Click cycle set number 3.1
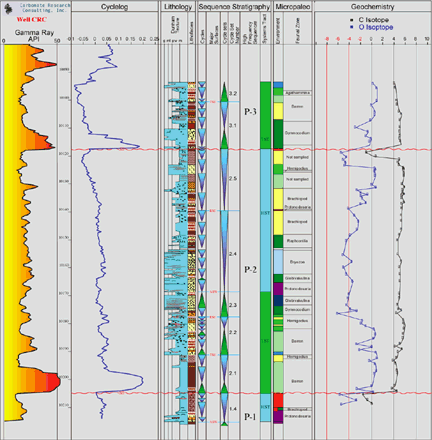Viewport: 432px width, 440px height. click(x=233, y=125)
